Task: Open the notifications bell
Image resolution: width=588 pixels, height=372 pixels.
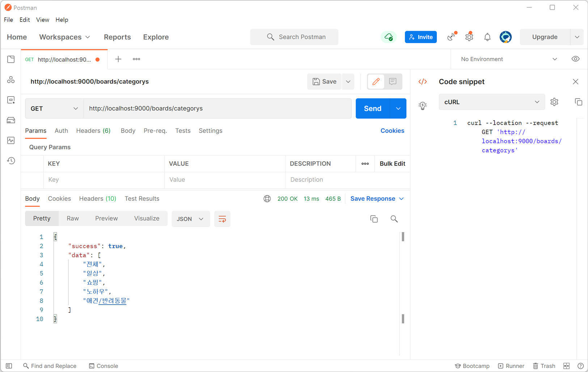Action: pyautogui.click(x=487, y=37)
